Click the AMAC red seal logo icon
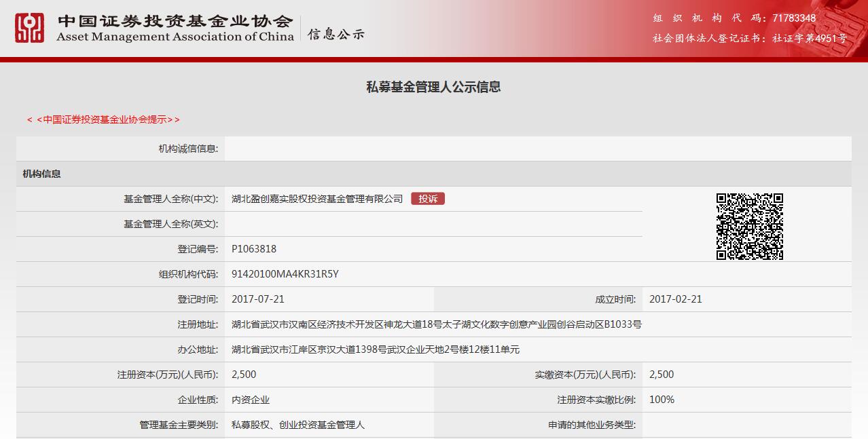The width and height of the screenshot is (868, 439). [30, 28]
